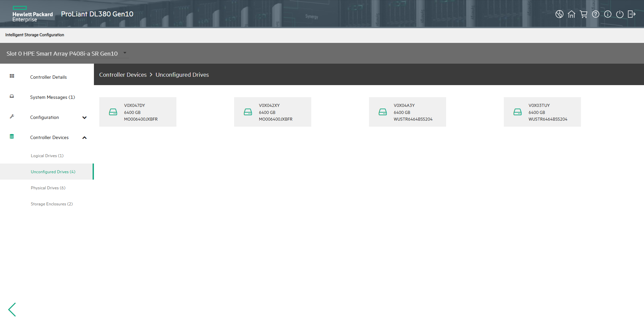The image size is (644, 323).
Task: Expand the Configuration menu section
Action: coord(85,118)
